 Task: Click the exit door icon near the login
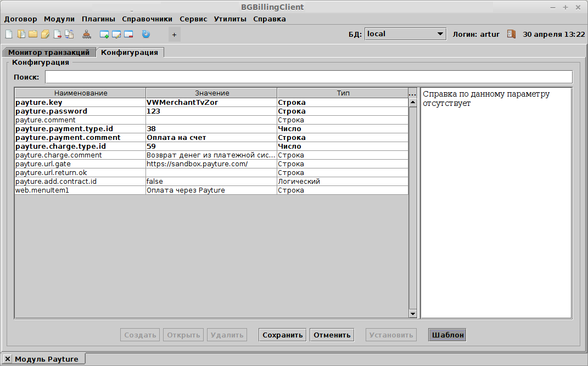coord(511,33)
